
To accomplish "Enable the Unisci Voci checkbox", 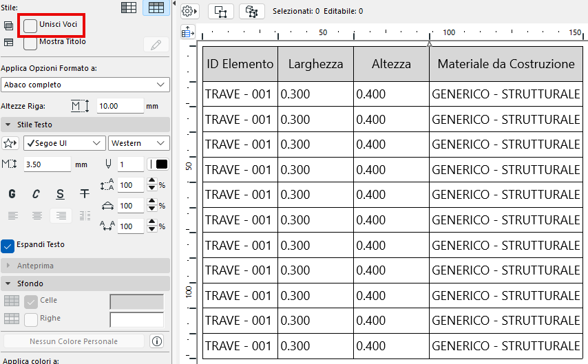I will [x=30, y=26].
